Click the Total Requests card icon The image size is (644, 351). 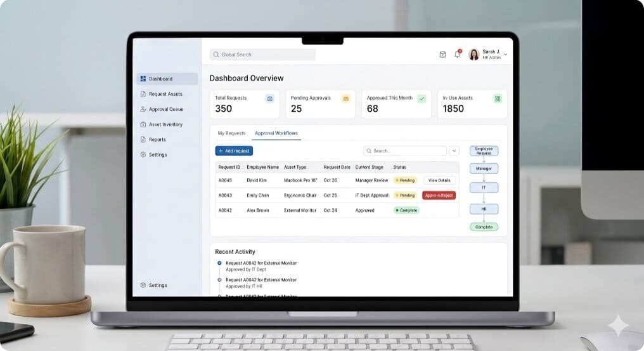(270, 99)
